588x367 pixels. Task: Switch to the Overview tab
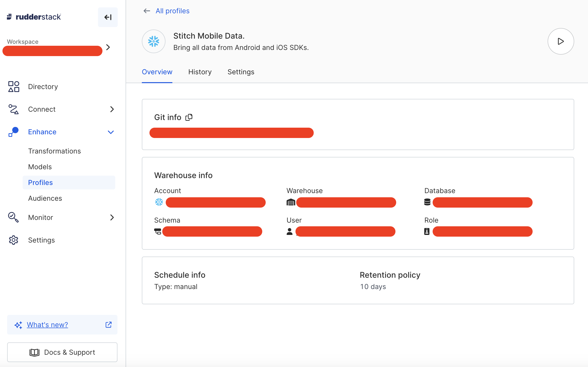(x=157, y=72)
